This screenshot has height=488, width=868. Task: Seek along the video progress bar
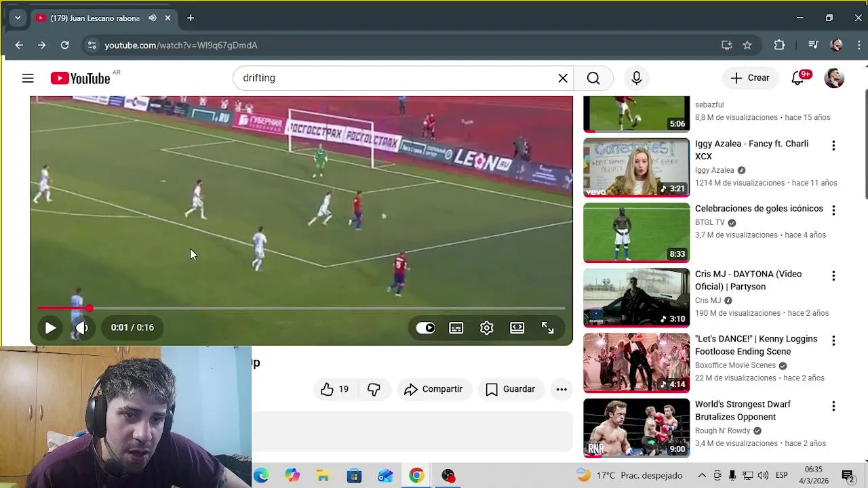[301, 308]
